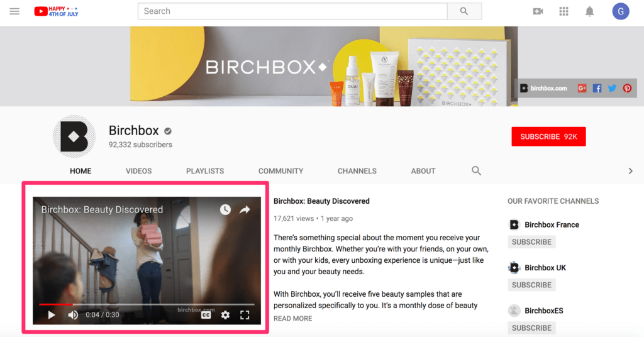Open the Birchbox: Beauty Discovered title link

pos(321,201)
